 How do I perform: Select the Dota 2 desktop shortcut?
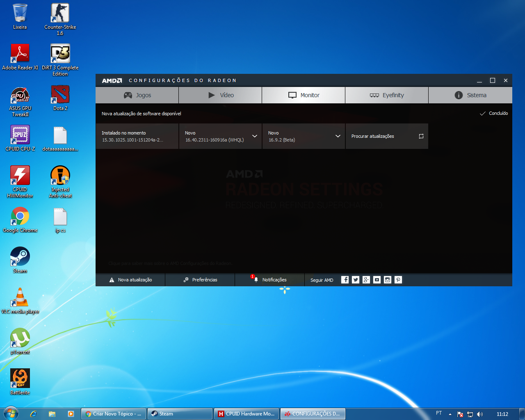click(60, 98)
